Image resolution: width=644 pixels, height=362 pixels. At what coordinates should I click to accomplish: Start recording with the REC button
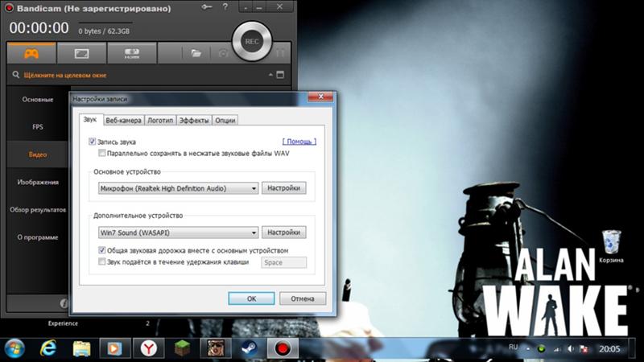tap(252, 42)
